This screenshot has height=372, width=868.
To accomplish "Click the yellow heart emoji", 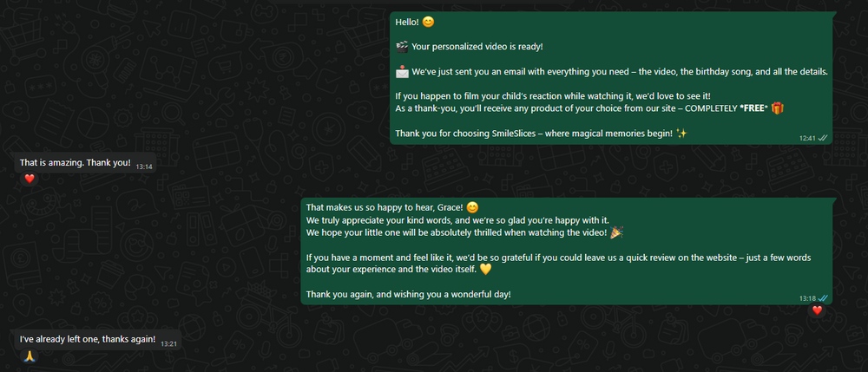I will pos(485,270).
